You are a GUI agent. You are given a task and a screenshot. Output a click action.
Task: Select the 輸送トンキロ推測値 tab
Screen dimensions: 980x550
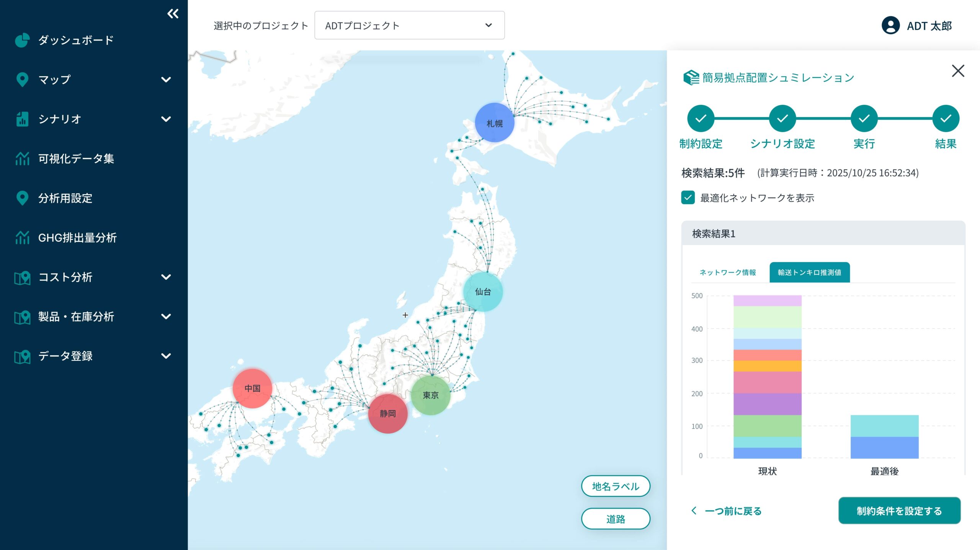[809, 272]
